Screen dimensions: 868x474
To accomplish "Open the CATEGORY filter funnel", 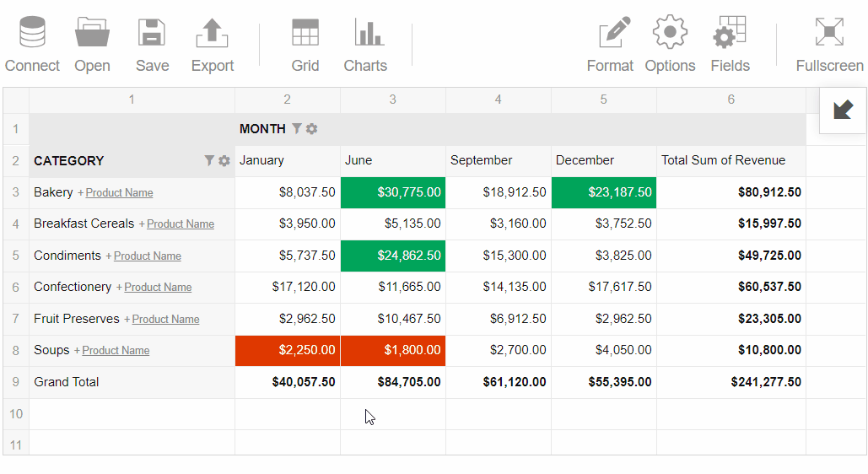I will coord(209,160).
